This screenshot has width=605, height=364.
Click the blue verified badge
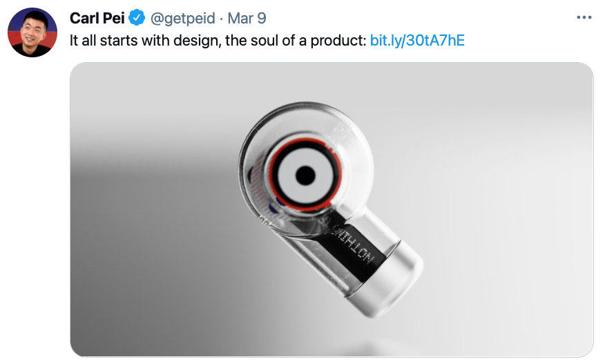click(137, 18)
